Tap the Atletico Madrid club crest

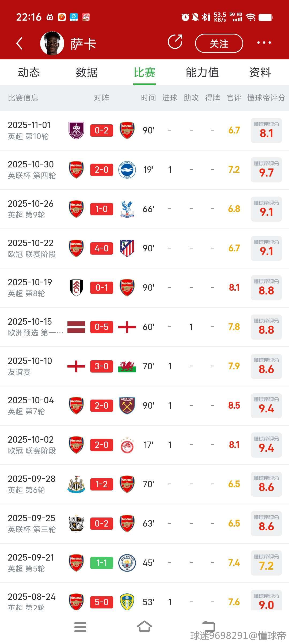pos(127,248)
